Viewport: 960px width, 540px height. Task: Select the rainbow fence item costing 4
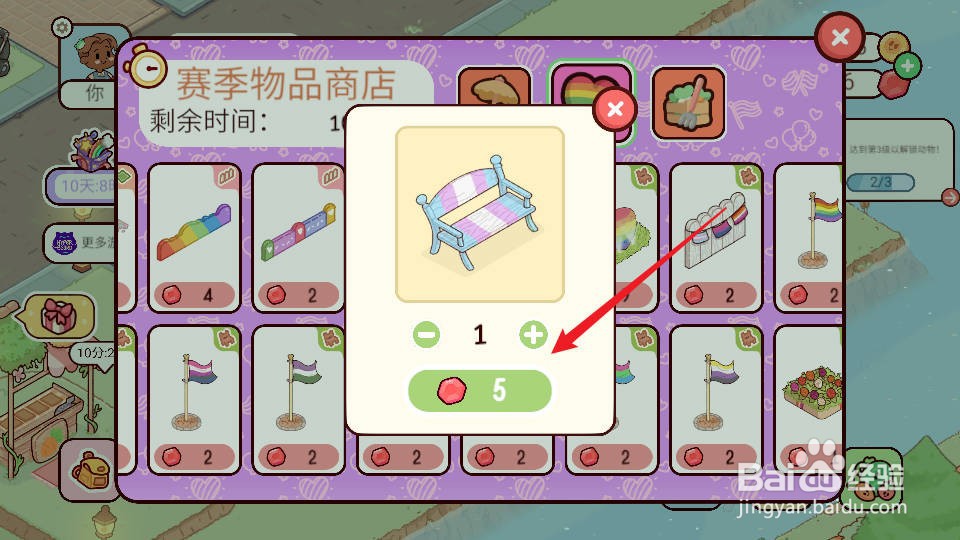[195, 238]
